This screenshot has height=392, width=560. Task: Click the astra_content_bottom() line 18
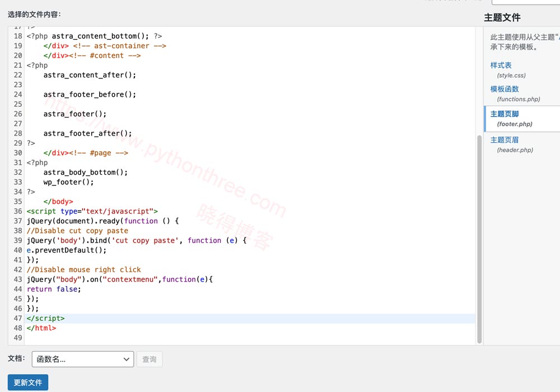(x=94, y=36)
